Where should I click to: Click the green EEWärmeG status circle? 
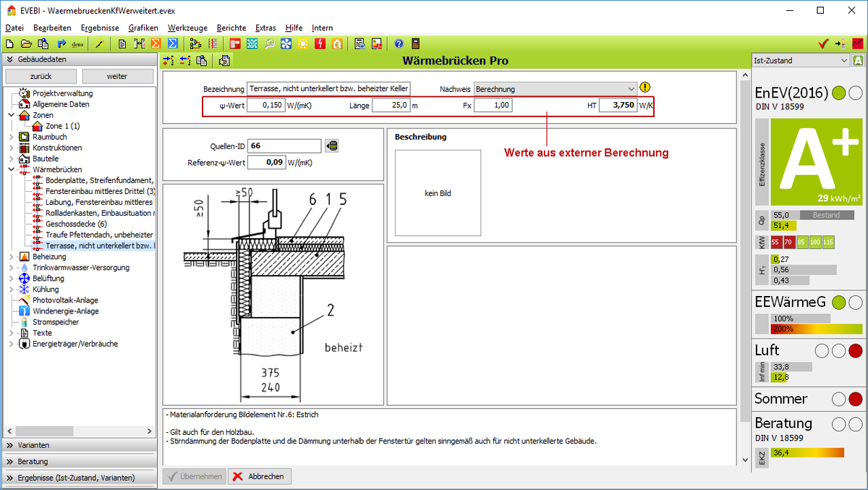[x=839, y=303]
